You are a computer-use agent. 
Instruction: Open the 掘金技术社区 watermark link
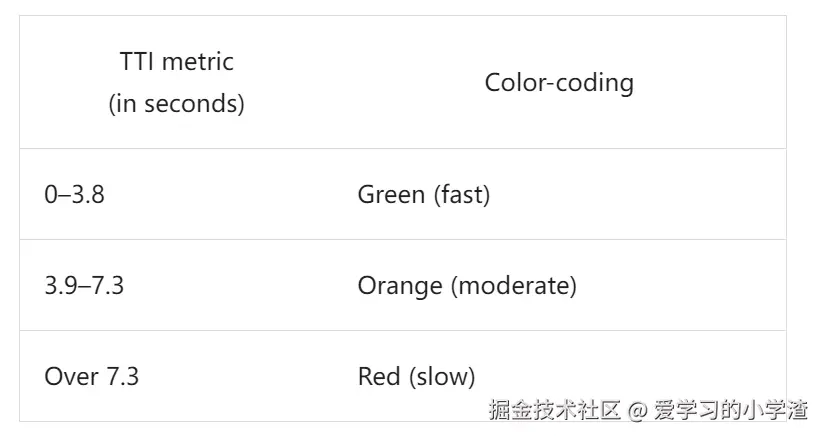coord(554,409)
